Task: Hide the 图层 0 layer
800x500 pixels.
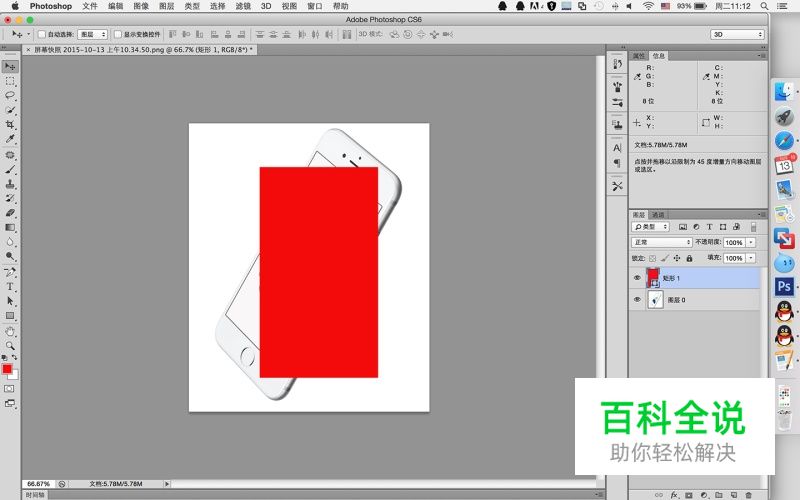Action: (637, 299)
